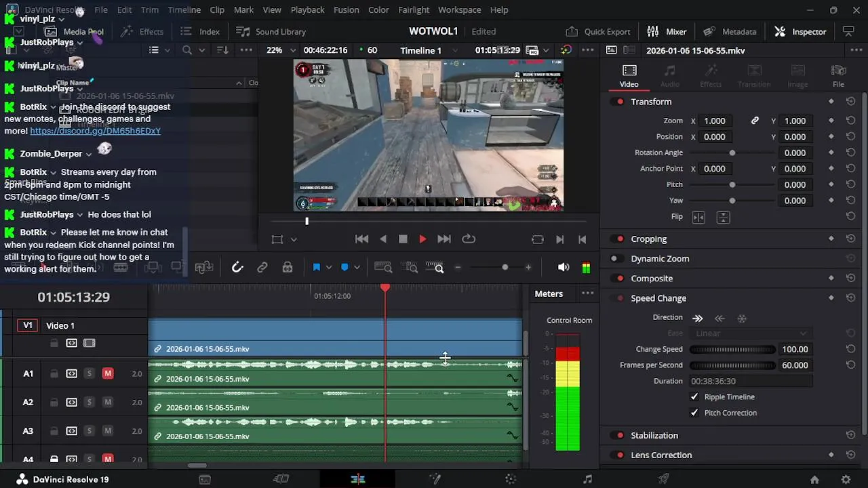This screenshot has width=868, height=488.
Task: Open the flag color dropdown arrow
Action: point(329,268)
